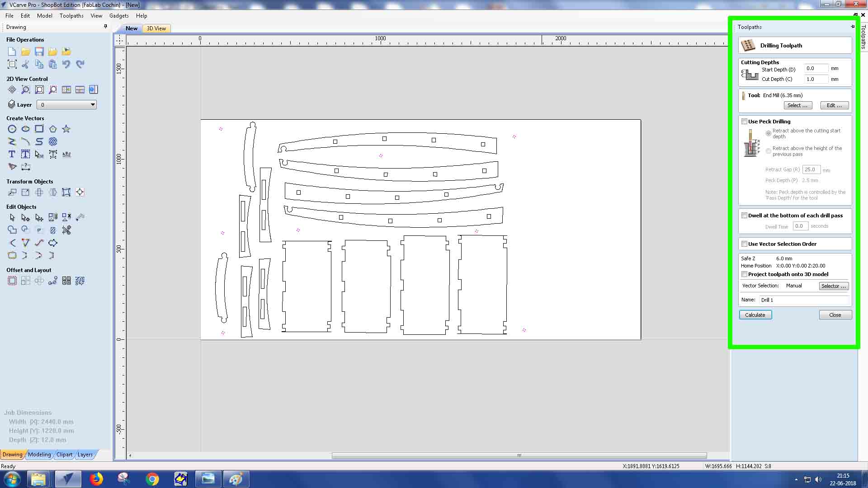Open the Toolpaths menu
Image resolution: width=868 pixels, height=488 pixels.
point(71,16)
